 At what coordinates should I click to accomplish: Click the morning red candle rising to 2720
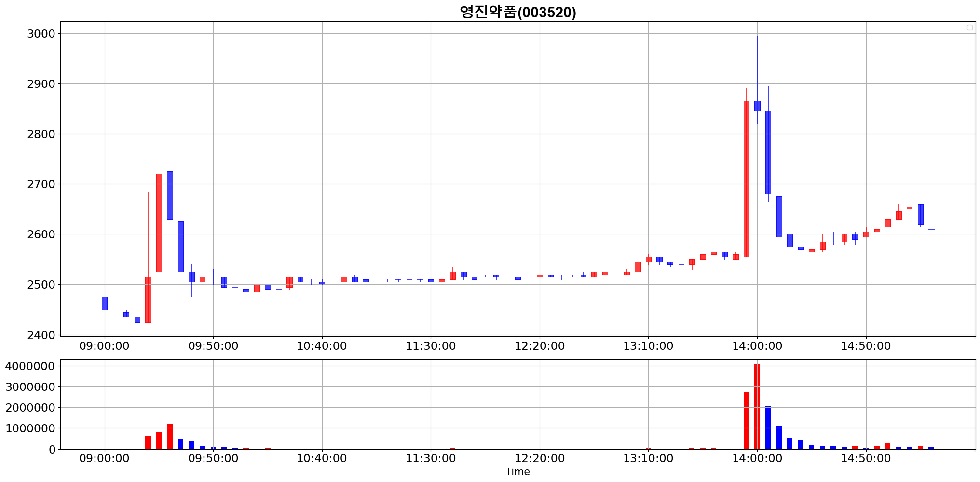tap(159, 223)
